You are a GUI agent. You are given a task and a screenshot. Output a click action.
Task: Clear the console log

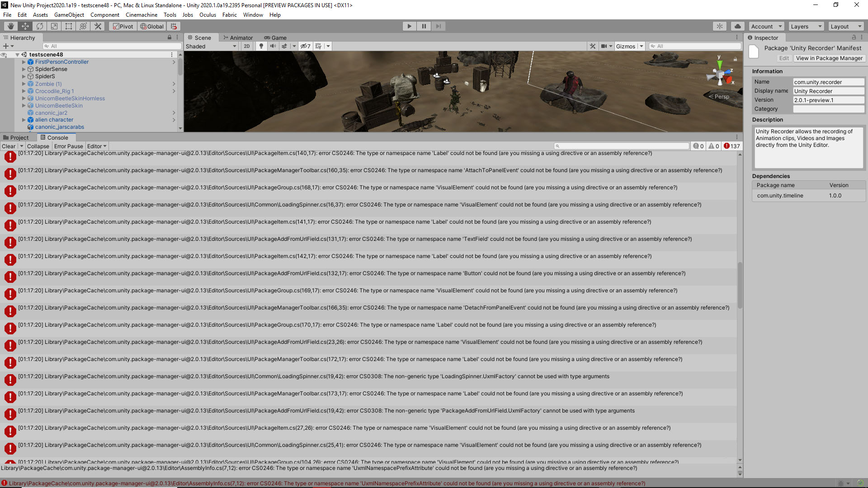tap(9, 146)
